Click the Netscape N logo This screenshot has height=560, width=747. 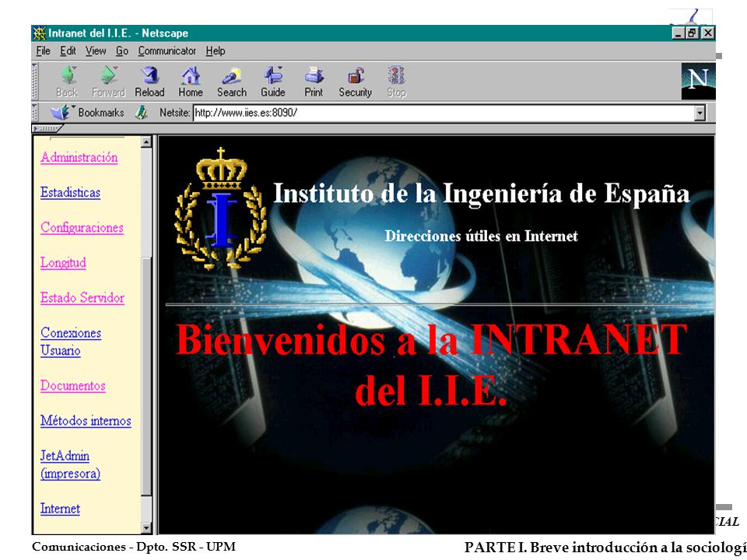tap(698, 82)
